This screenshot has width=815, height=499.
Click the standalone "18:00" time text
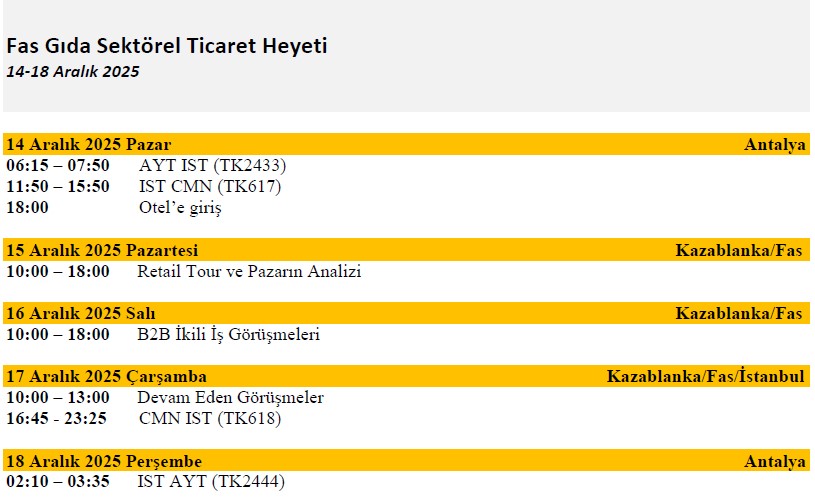click(27, 208)
